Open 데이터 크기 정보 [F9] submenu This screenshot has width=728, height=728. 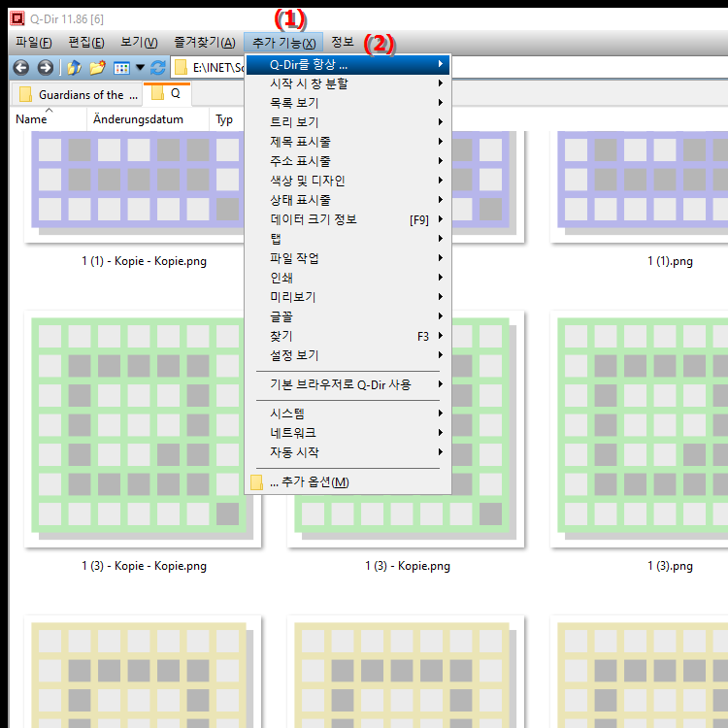click(347, 219)
